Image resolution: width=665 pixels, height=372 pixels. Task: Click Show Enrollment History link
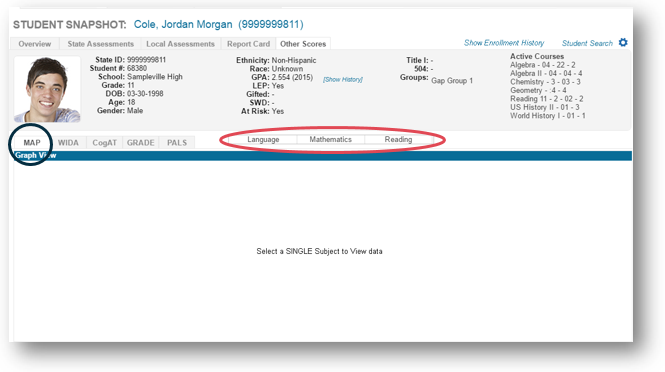504,43
